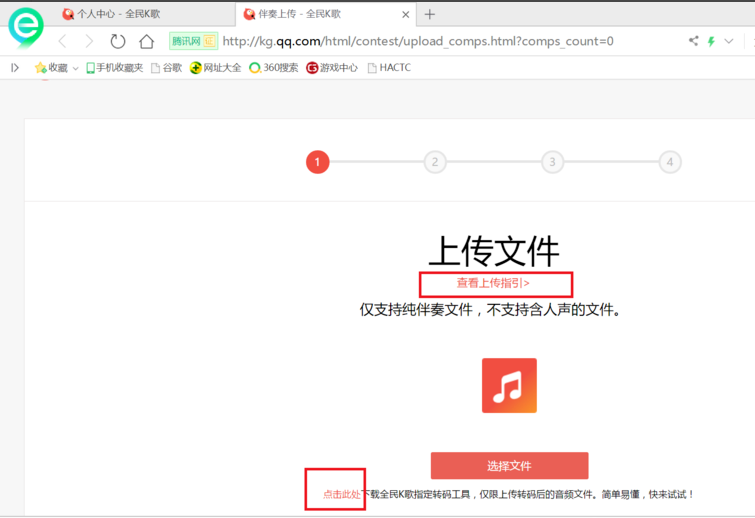Click the red music note icon
This screenshot has height=518, width=755.
(509, 385)
